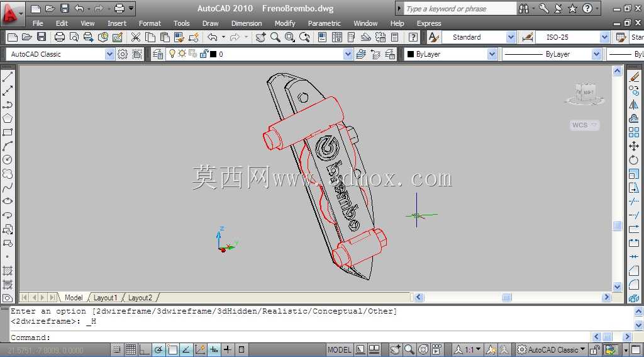The height and width of the screenshot is (357, 644).
Task: Open the ByLayer linetype dropdown
Action: [x=596, y=54]
